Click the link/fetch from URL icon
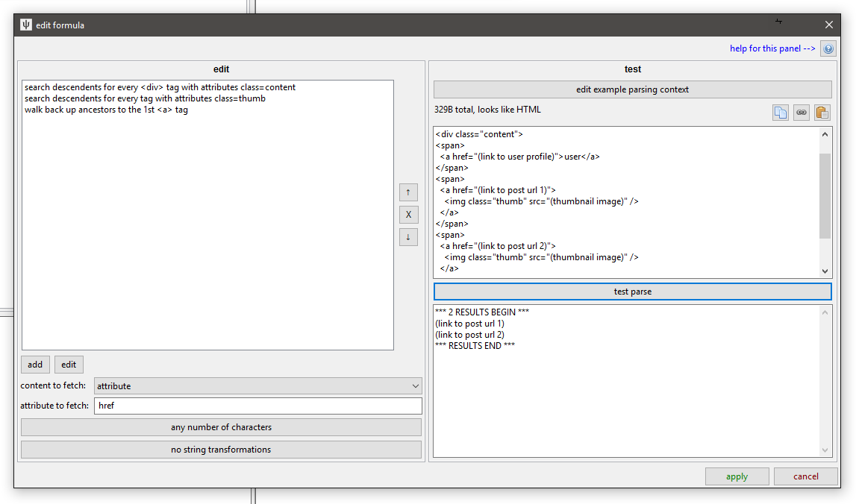Viewport: 856px width, 504px height. pos(801,113)
